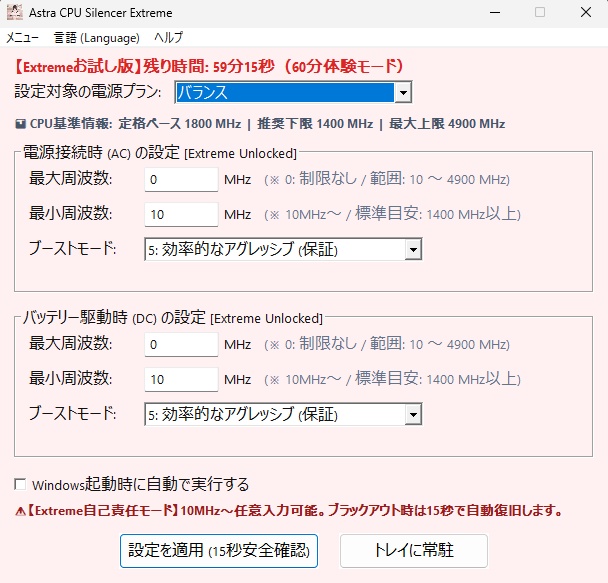Viewport: 608px width, 583px height.
Task: Click the 推奨下限 1400 MHz text
Action: coord(315,124)
